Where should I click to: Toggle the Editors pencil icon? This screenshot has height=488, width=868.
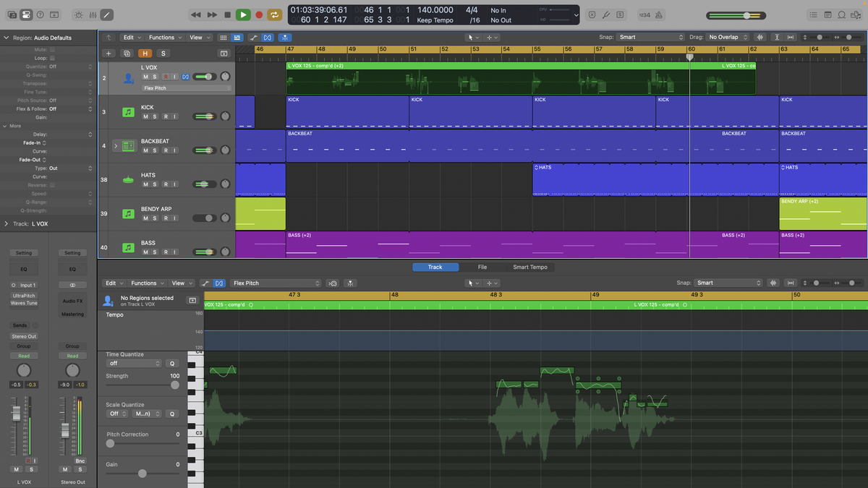106,14
